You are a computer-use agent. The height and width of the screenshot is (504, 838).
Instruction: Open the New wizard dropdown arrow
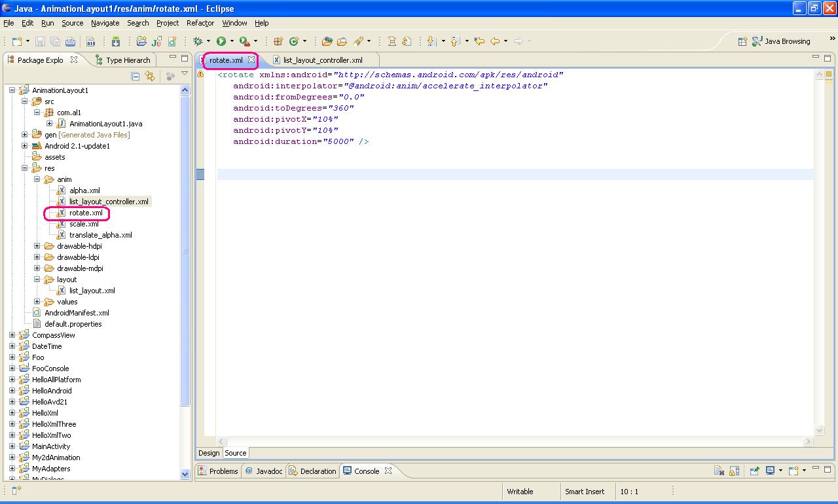tap(27, 41)
